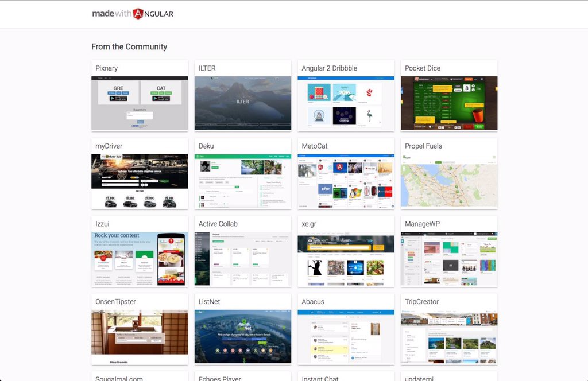The width and height of the screenshot is (588, 381).
Task: Open the xe.gr thumbnail
Action: pyautogui.click(x=346, y=259)
